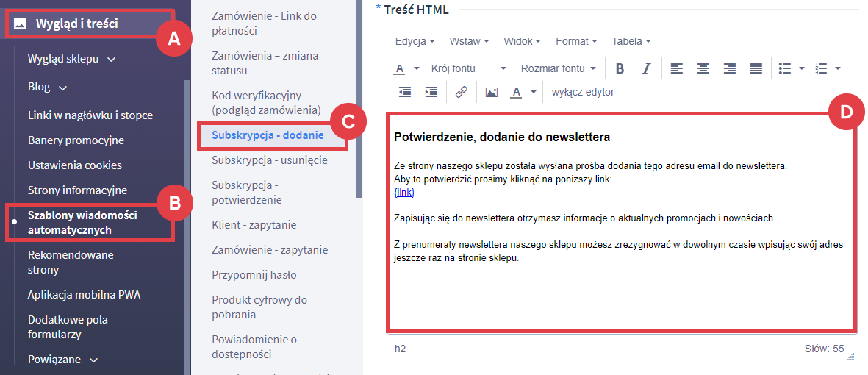868x375 pixels.
Task: Increase the text indent
Action: 431,92
